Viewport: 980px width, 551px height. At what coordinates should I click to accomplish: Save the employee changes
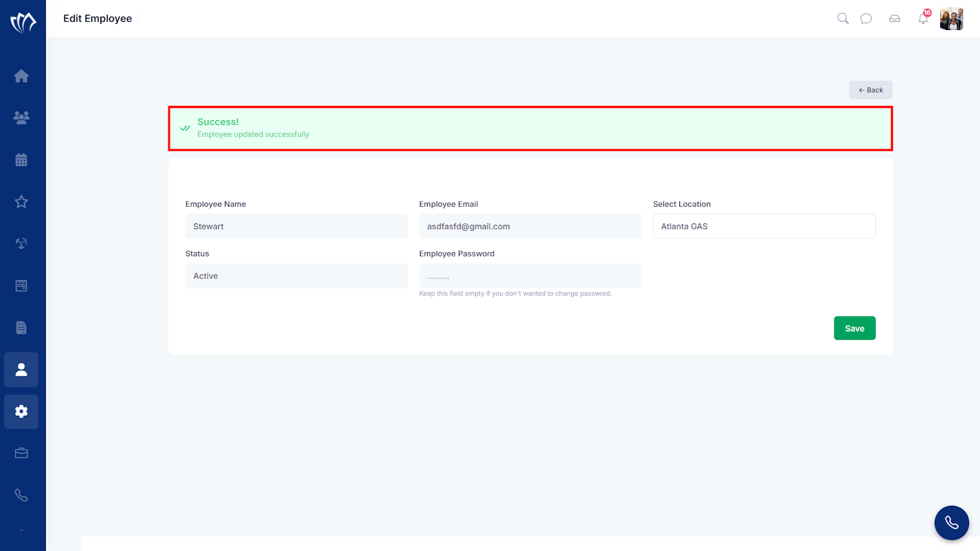click(854, 328)
